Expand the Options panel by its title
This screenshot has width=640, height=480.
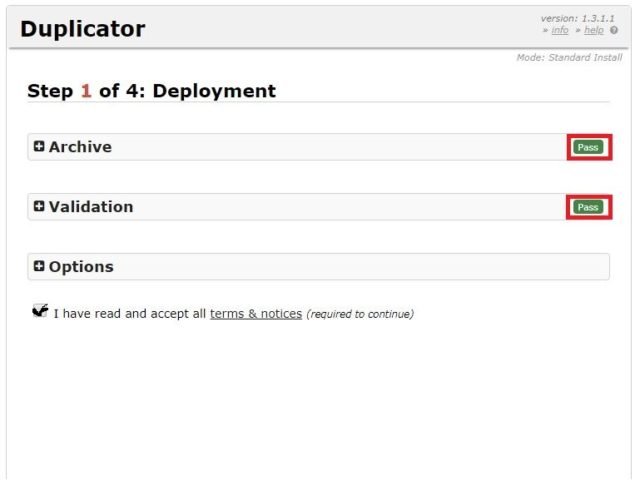pyautogui.click(x=81, y=267)
